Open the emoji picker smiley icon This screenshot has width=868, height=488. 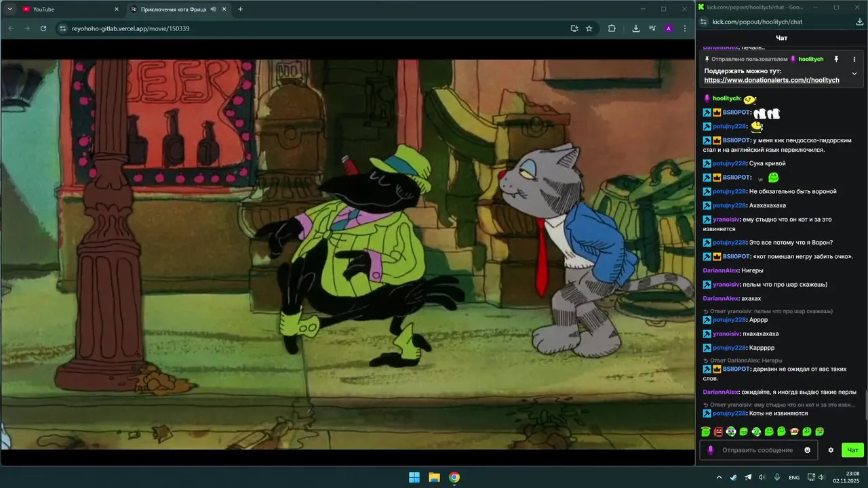[807, 450]
